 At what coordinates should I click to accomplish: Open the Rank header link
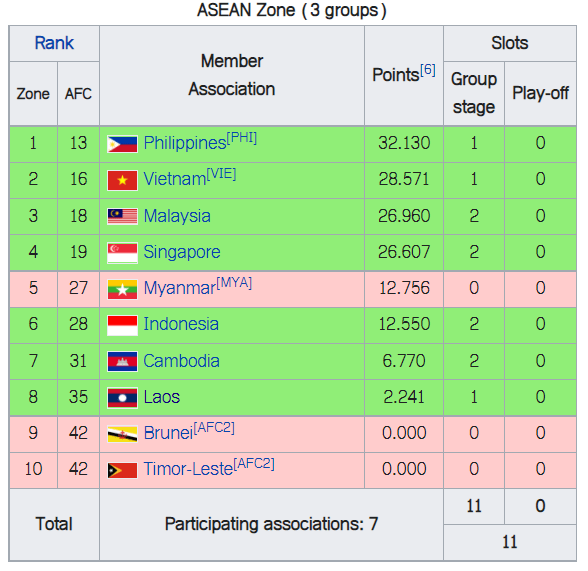tap(54, 43)
